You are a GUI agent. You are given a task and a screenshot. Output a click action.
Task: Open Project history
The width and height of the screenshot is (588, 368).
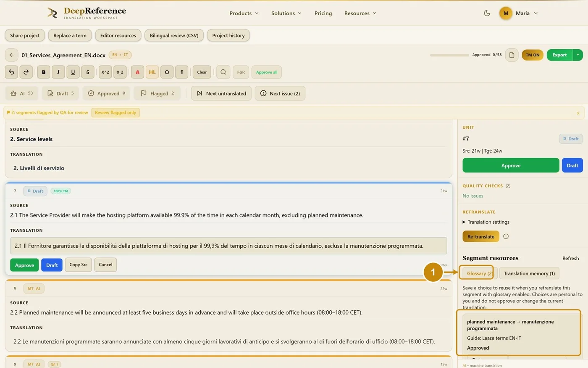pyautogui.click(x=228, y=35)
